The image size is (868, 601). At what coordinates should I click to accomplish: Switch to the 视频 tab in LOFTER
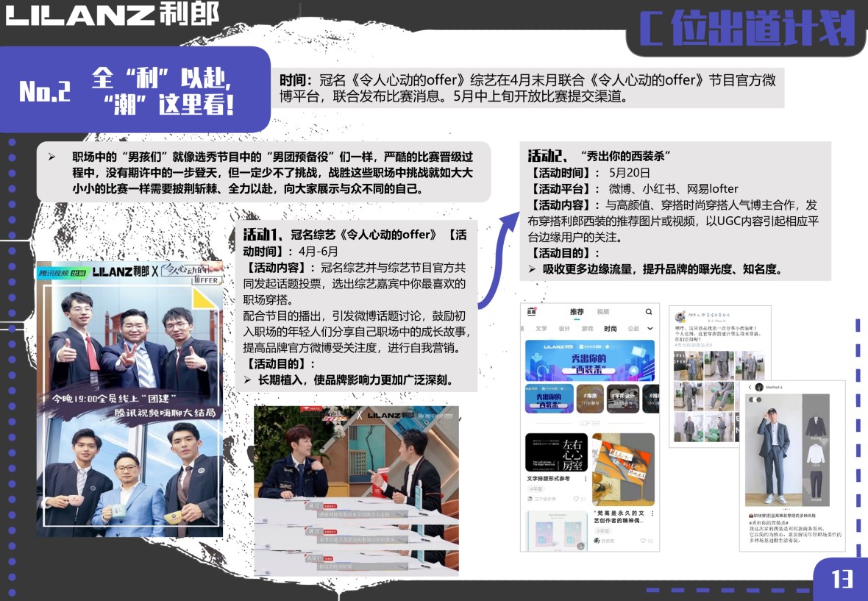tap(603, 312)
